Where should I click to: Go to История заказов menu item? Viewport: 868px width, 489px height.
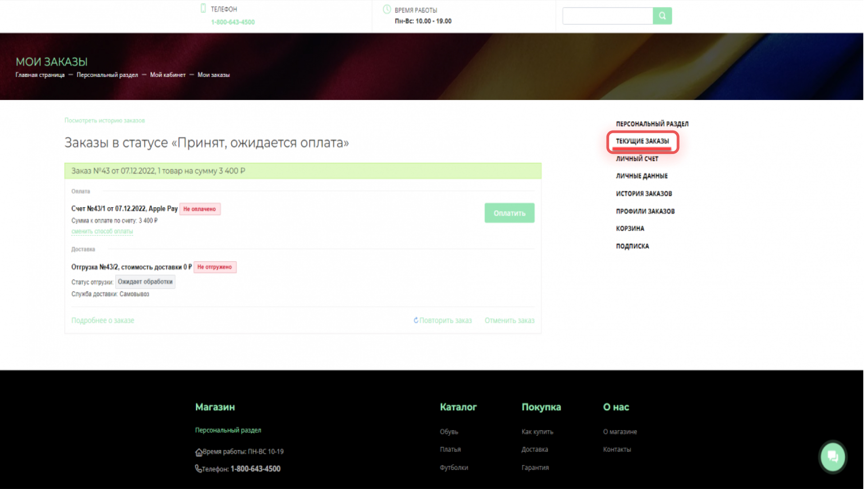(x=644, y=194)
